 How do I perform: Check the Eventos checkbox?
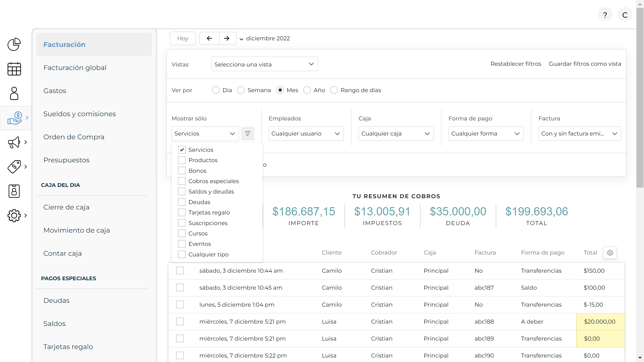point(182,244)
